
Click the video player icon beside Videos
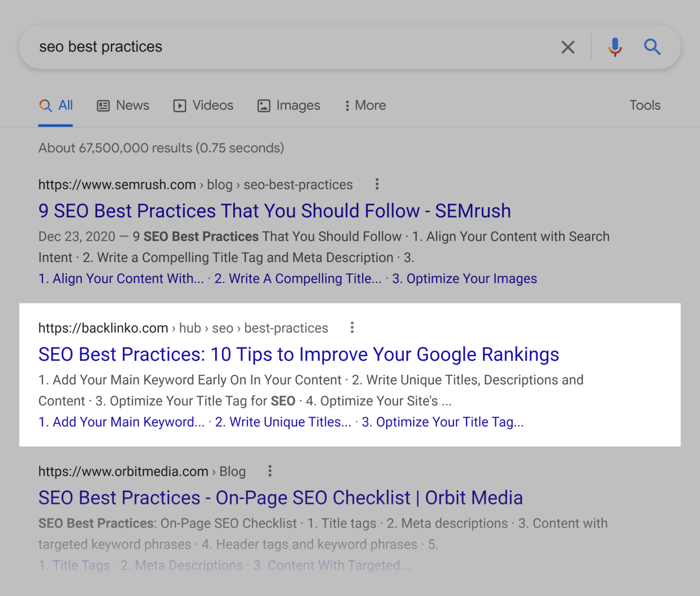[x=179, y=105]
